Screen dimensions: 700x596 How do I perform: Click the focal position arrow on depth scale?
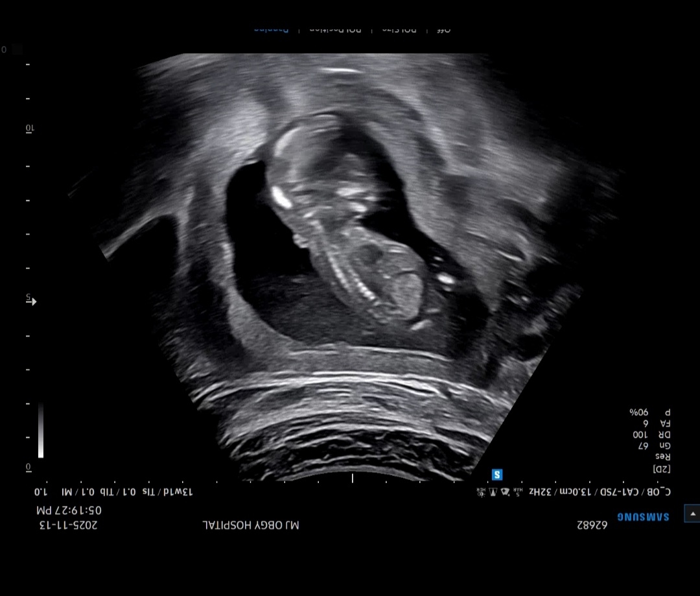point(32,302)
